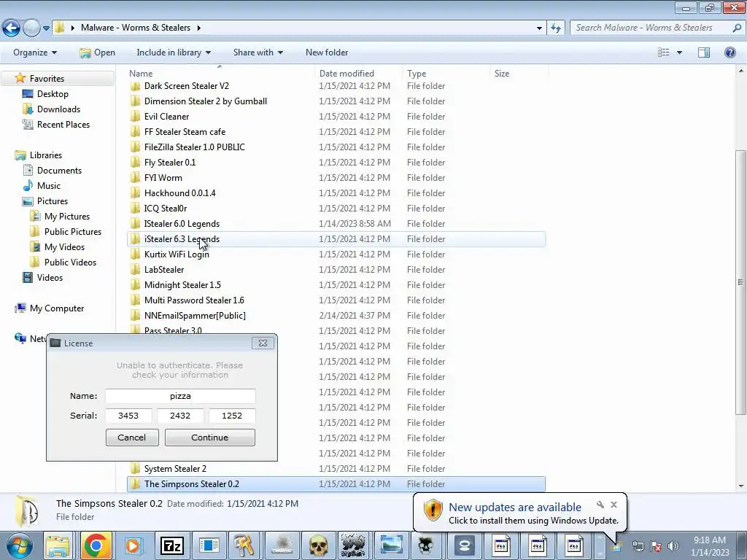
Task: Open the media player taskbar icon
Action: [133, 545]
